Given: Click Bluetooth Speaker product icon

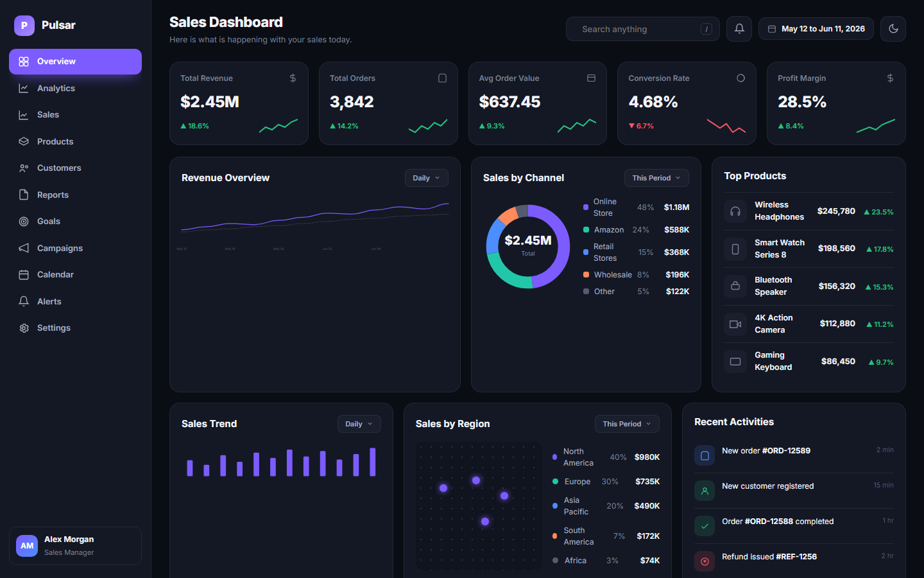Looking at the screenshot, I should (x=735, y=286).
